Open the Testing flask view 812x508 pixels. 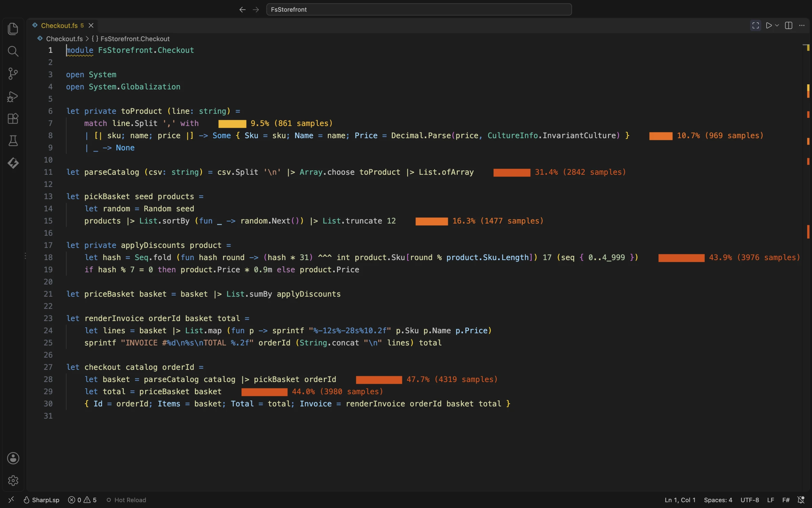pyautogui.click(x=13, y=141)
